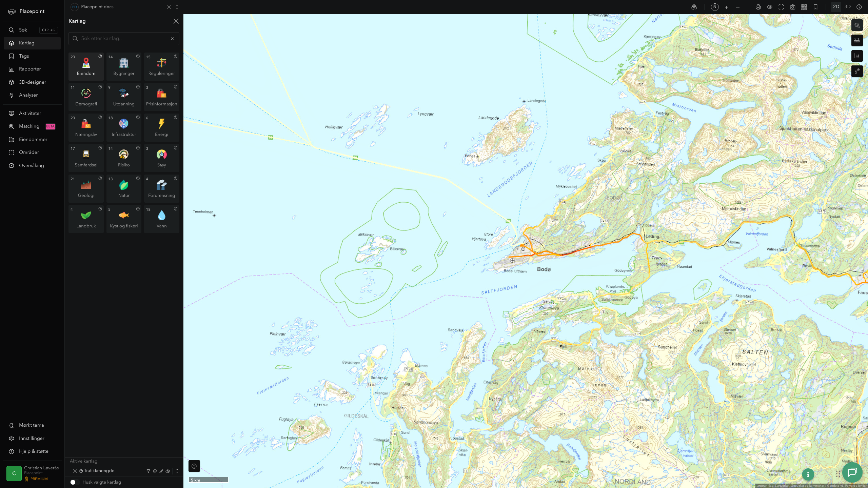Open the Vann layer category

pos(162,219)
